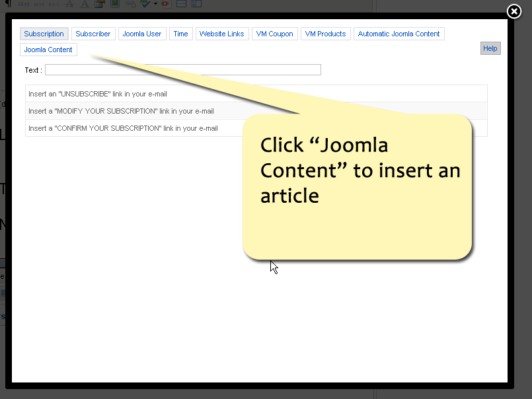This screenshot has width=532, height=399.
Task: Click the insert template icon
Action: [98, 4]
